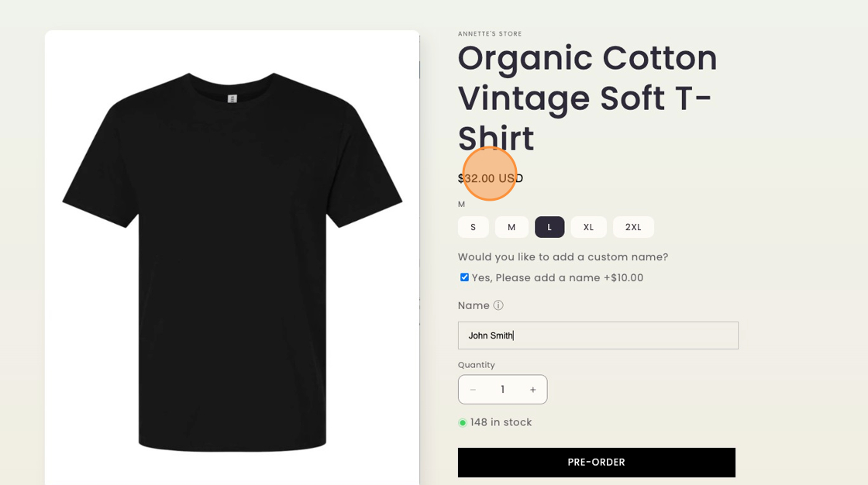The height and width of the screenshot is (485, 868).
Task: Click the Organic Cotton Vintage Soft T-Shirt title
Action: pos(587,98)
